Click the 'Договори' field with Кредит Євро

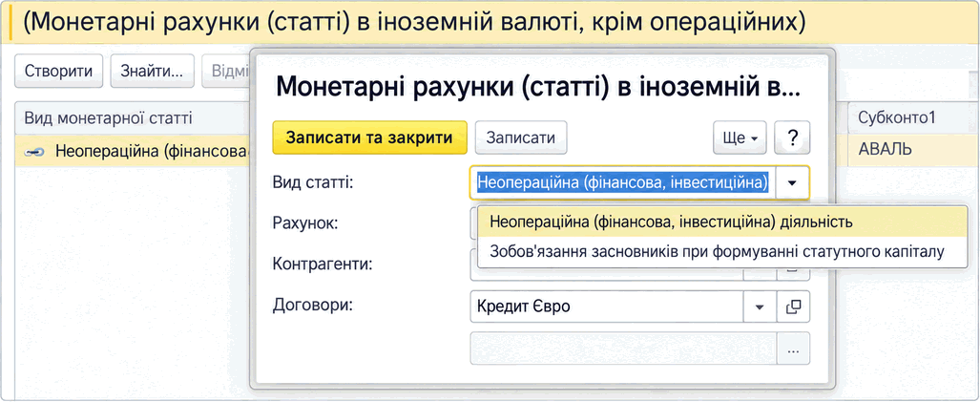coord(606,307)
